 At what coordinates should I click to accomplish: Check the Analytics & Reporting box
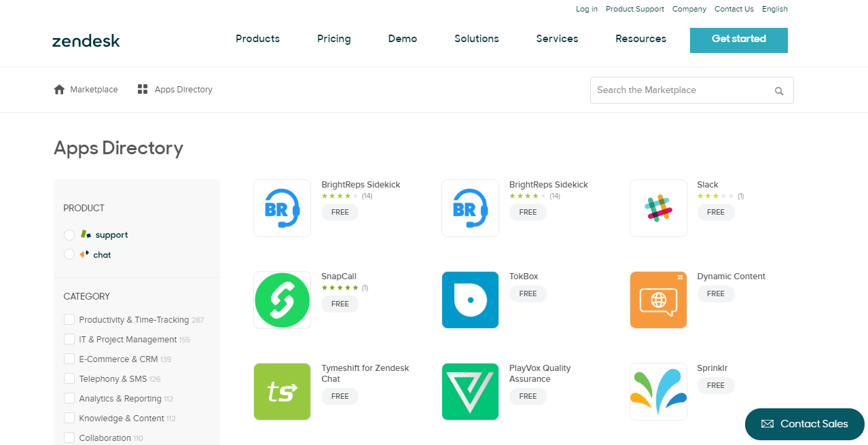pyautogui.click(x=69, y=398)
